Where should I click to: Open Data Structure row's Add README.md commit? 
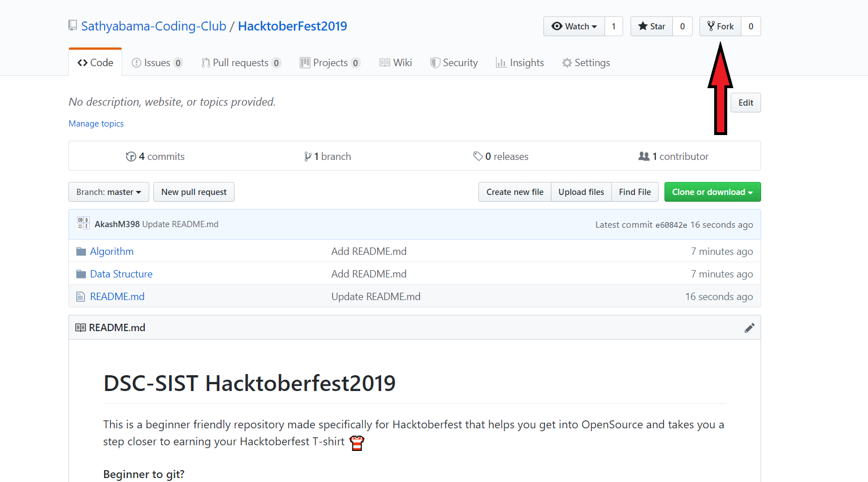click(x=369, y=274)
